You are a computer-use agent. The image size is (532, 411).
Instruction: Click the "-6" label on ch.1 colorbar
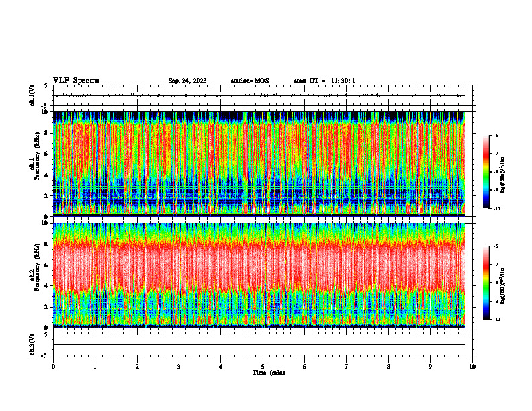[x=496, y=135]
